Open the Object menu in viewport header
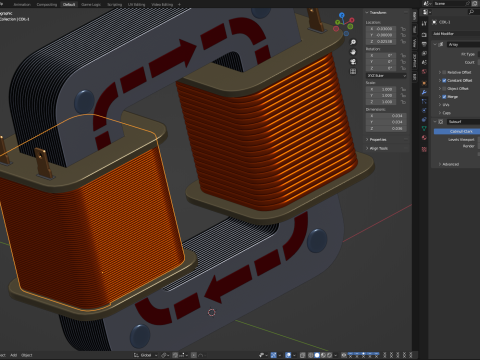Screen dimensions: 480x360 click(x=27, y=355)
